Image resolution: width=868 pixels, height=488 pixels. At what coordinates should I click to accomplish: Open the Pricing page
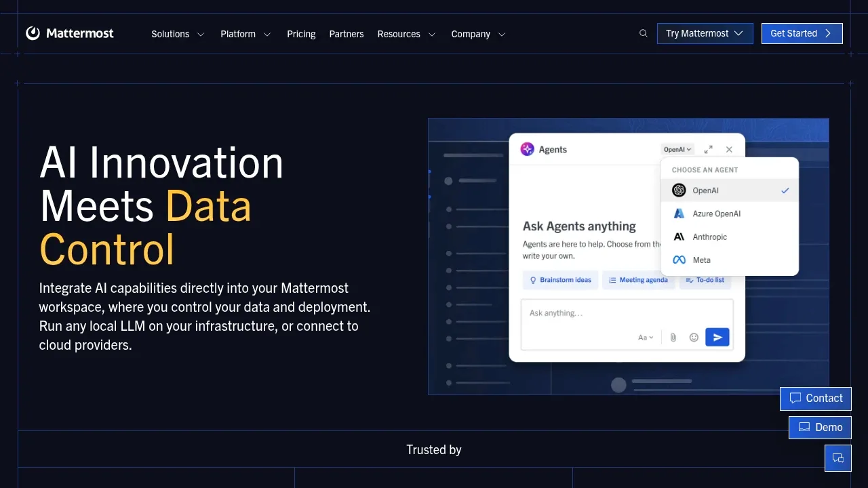tap(301, 34)
